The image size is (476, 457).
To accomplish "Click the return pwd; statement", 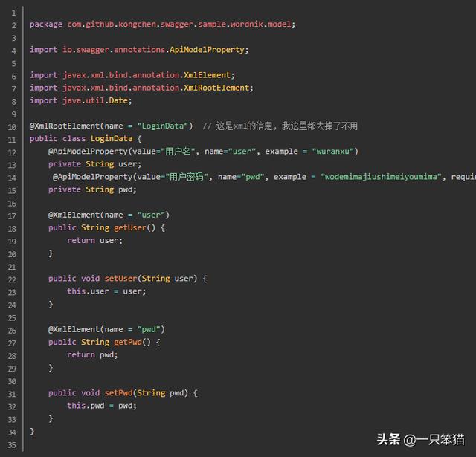I will 92,355.
